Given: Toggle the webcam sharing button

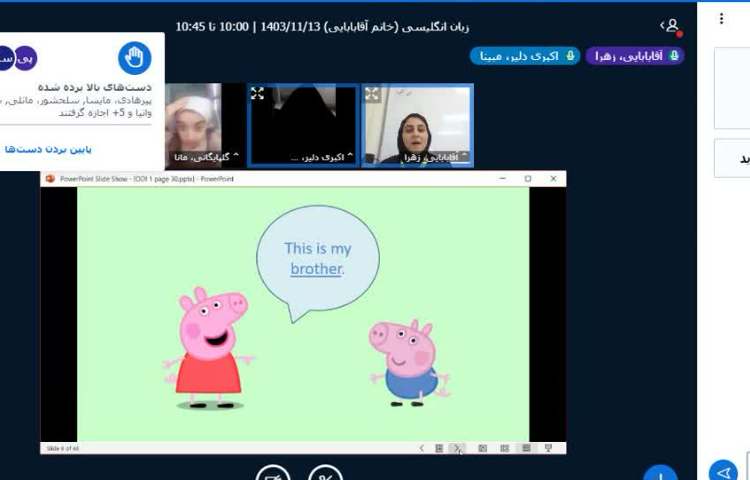Looking at the screenshot, I should 273,474.
